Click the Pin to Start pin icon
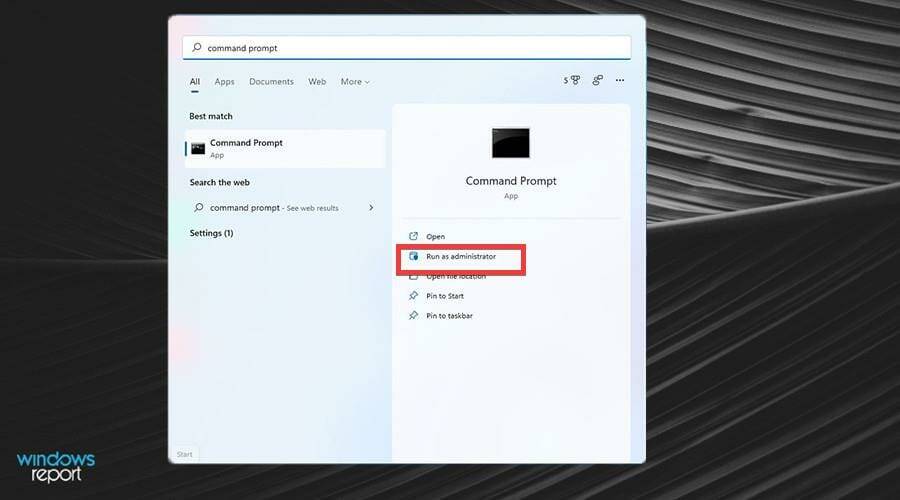The height and width of the screenshot is (500, 900). [x=413, y=296]
